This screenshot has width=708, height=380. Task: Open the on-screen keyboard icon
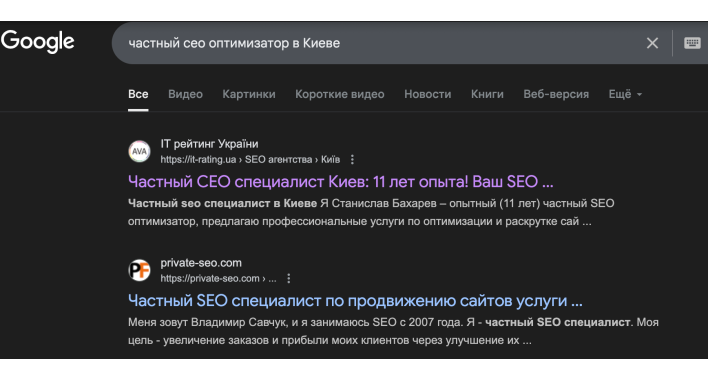(692, 43)
